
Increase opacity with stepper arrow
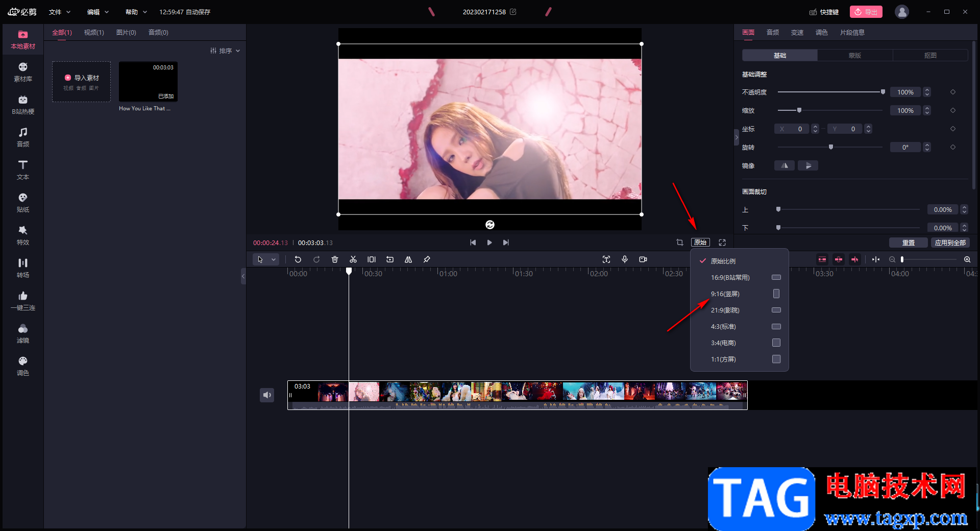point(927,90)
